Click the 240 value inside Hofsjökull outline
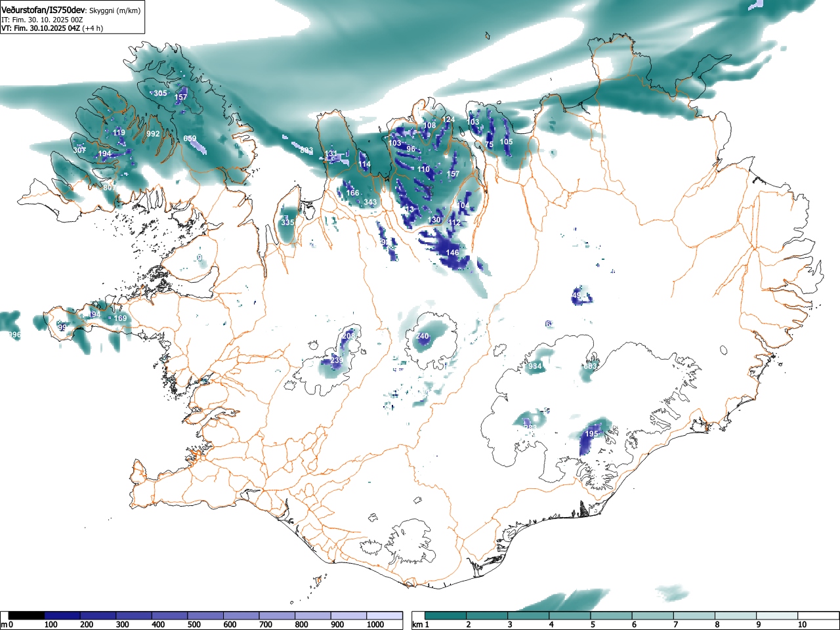 tap(422, 336)
